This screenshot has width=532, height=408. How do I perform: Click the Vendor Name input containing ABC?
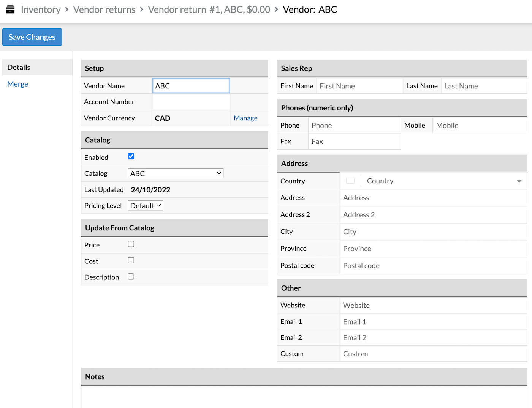[191, 85]
